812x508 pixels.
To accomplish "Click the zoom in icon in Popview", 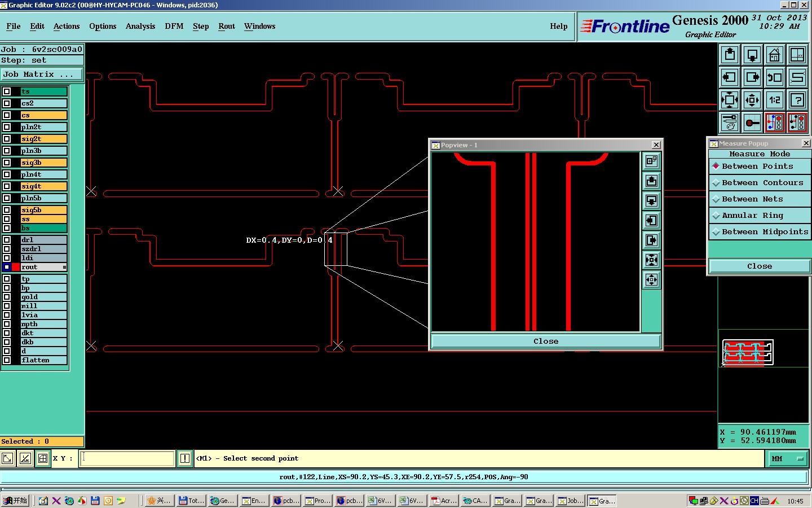I will pos(651,260).
